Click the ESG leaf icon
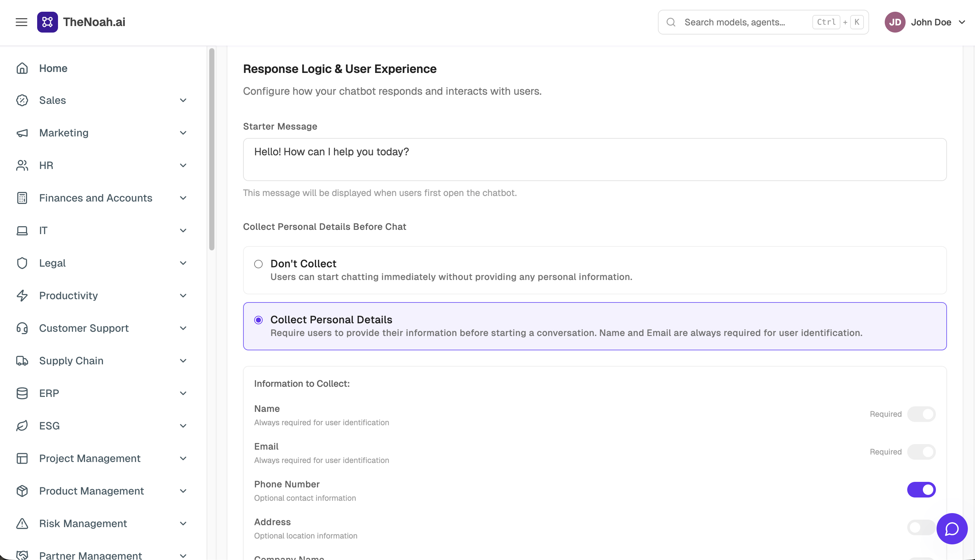This screenshot has width=975, height=560. tap(22, 426)
